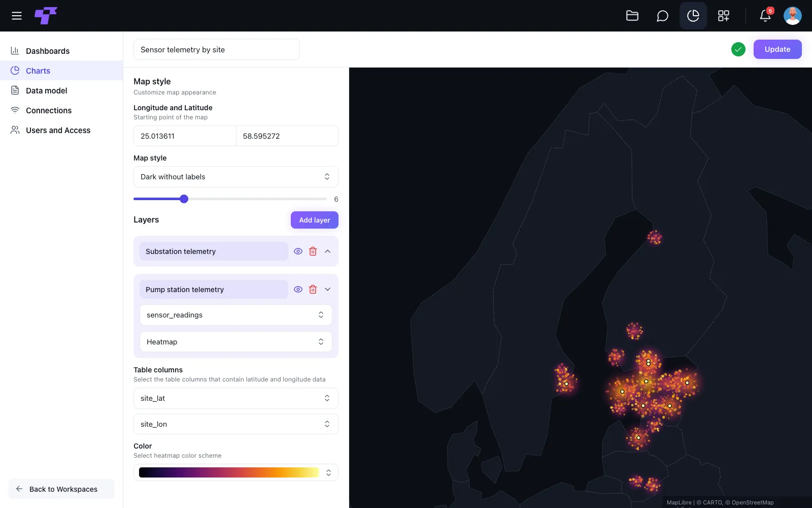This screenshot has height=508, width=812.
Task: Open the chat bubble icon
Action: click(662, 16)
